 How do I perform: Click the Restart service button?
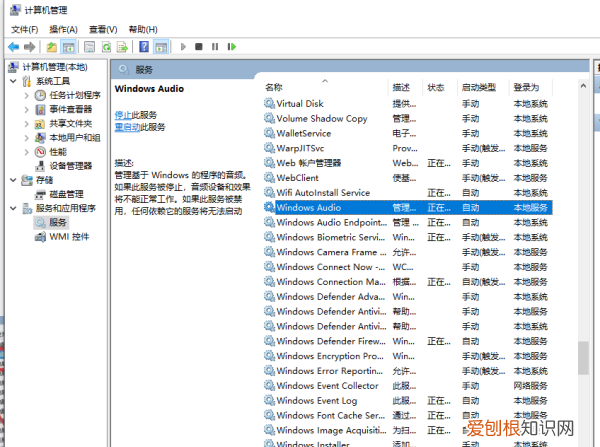[232, 47]
